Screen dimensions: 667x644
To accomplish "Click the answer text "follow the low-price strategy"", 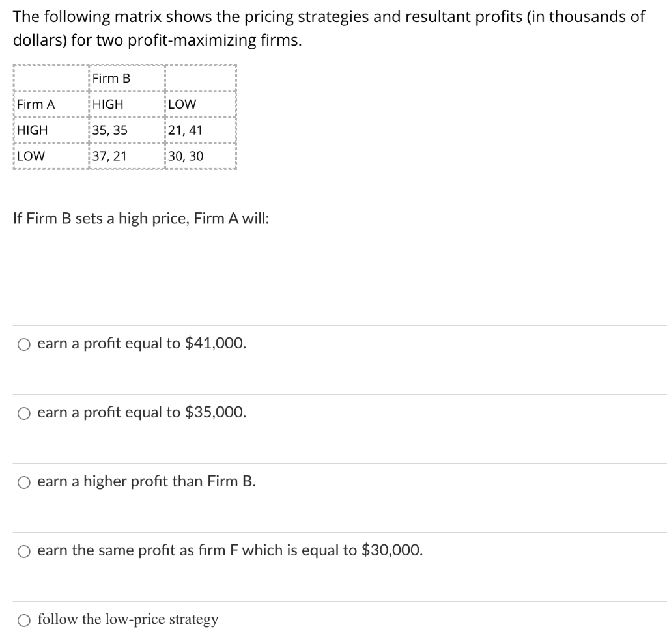I will click(127, 619).
